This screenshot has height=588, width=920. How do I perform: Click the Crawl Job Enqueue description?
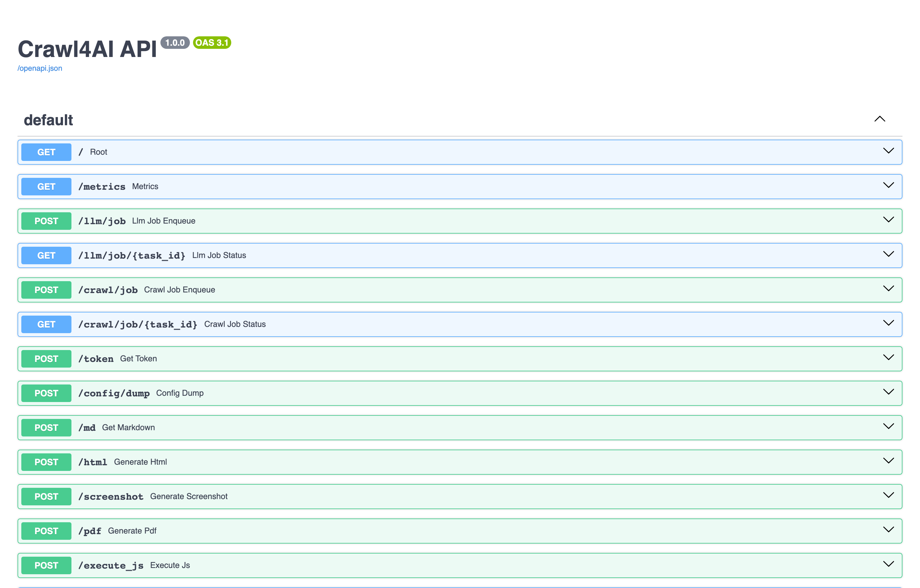[180, 289]
